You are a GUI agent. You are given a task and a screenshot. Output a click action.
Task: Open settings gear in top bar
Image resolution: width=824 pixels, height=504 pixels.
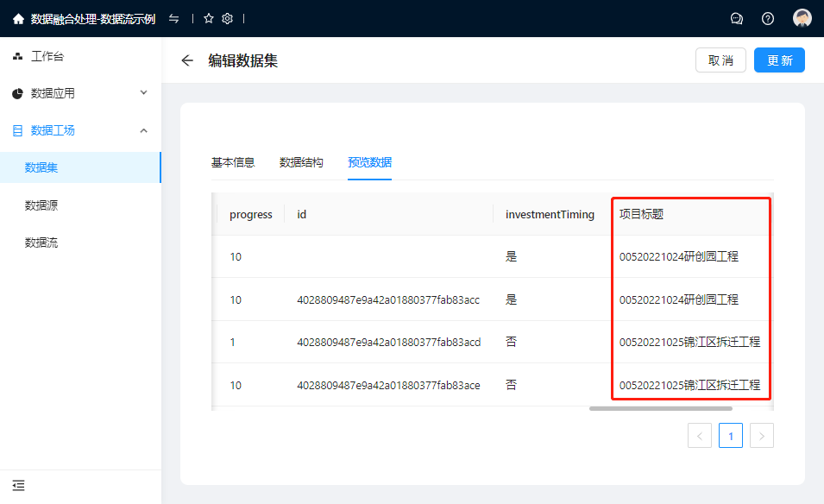[228, 19]
